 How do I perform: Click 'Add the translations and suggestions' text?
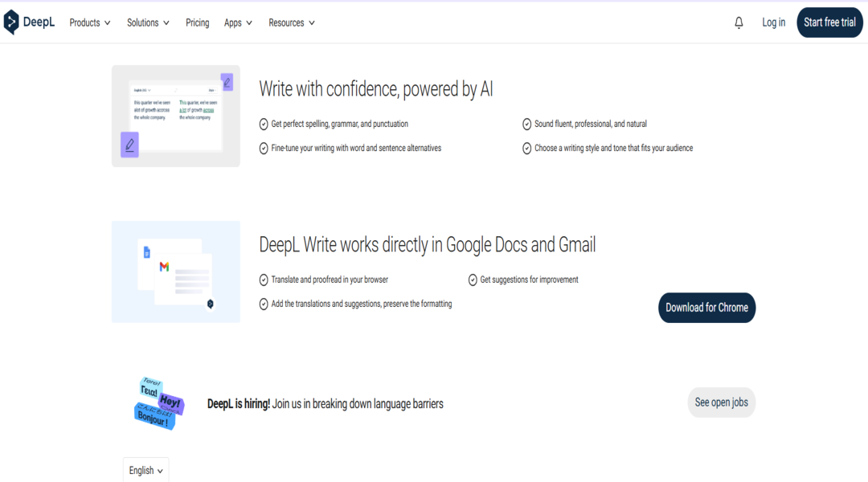(x=362, y=304)
